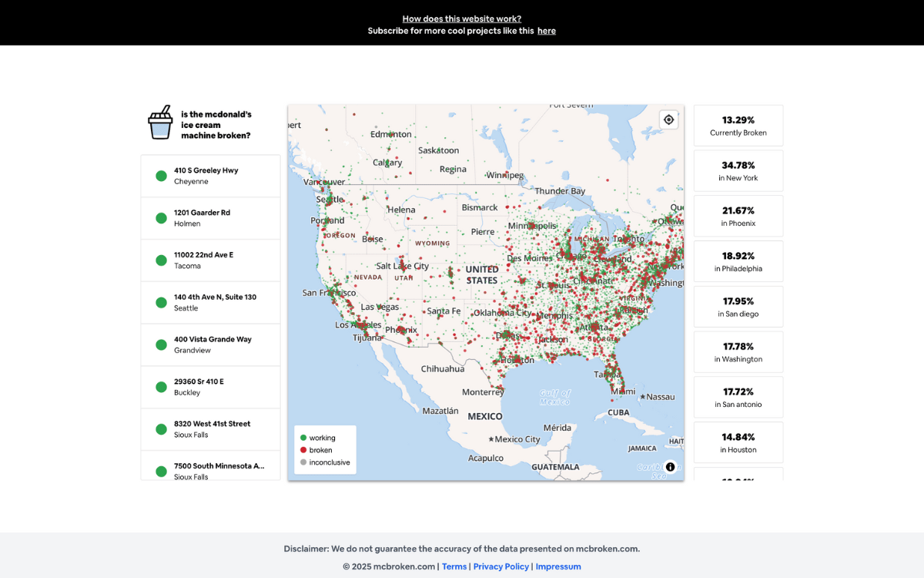The height and width of the screenshot is (578, 924).
Task: Click green status dot for 8320 West 41st Street
Action: click(x=162, y=429)
